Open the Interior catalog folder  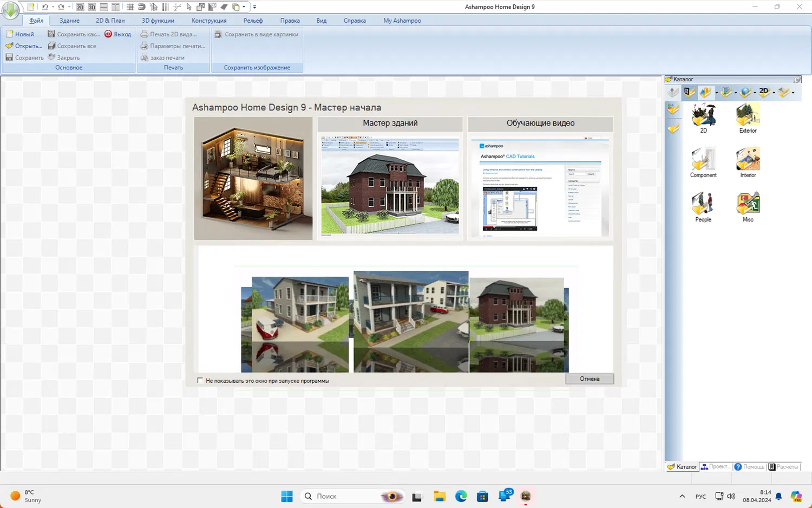click(x=748, y=162)
